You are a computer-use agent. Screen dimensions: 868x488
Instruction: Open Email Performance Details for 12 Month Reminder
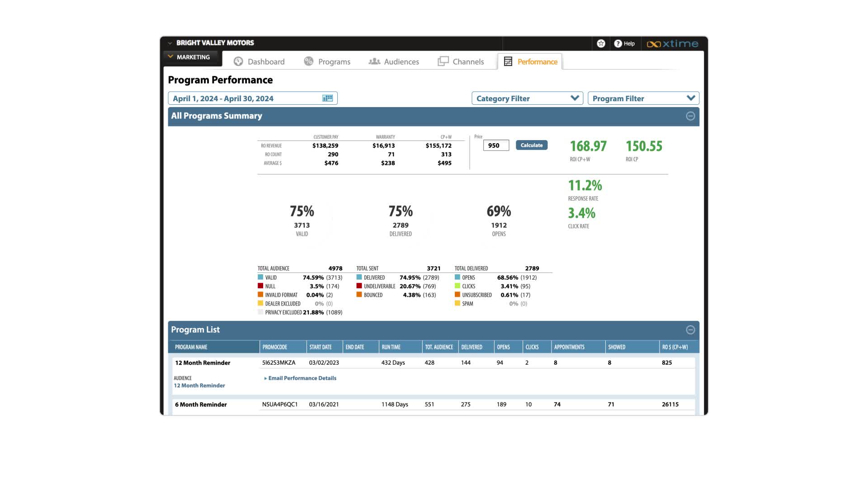[301, 378]
